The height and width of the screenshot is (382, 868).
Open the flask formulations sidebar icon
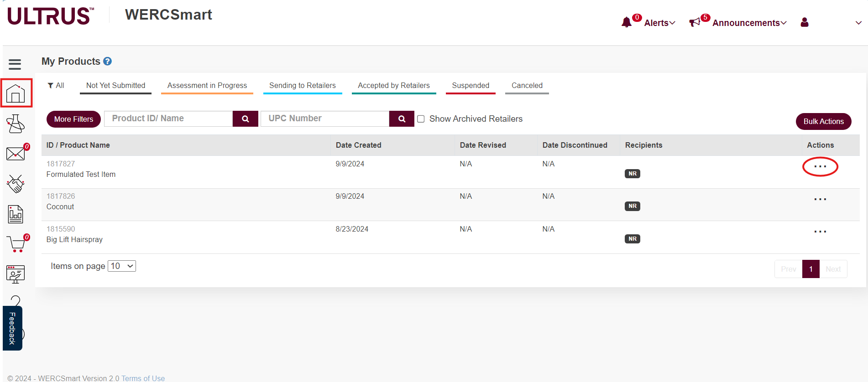[x=16, y=124]
